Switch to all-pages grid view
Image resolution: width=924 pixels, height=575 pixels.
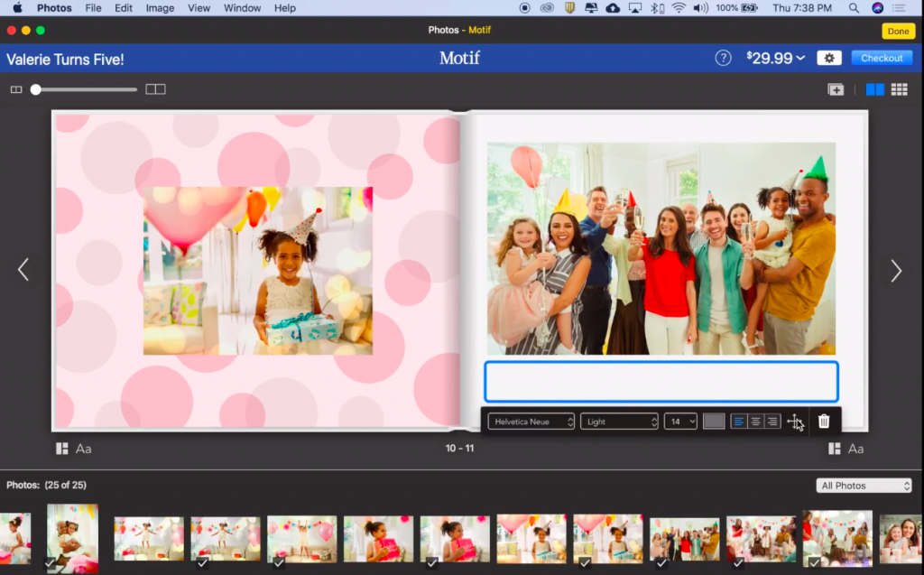900,89
